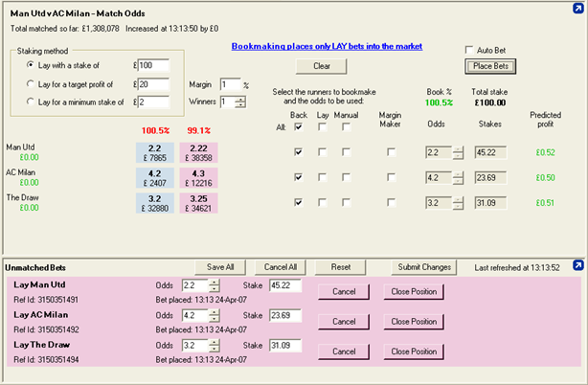Open the Bookmaking places only LAY bets link

click(x=327, y=46)
